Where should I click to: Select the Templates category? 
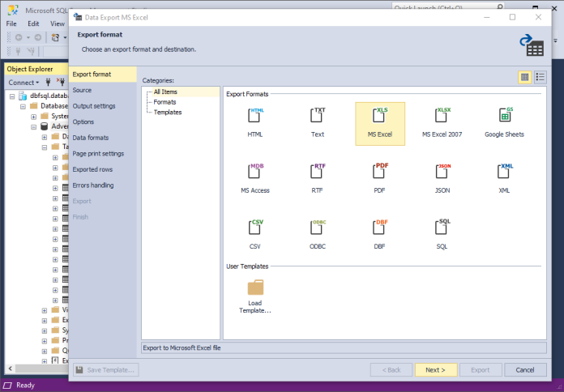pyautogui.click(x=167, y=113)
